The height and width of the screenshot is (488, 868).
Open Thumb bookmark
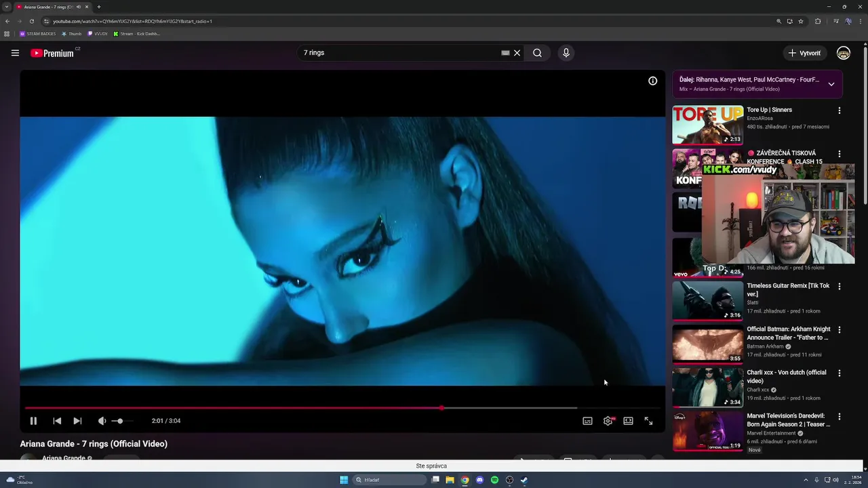pyautogui.click(x=71, y=33)
